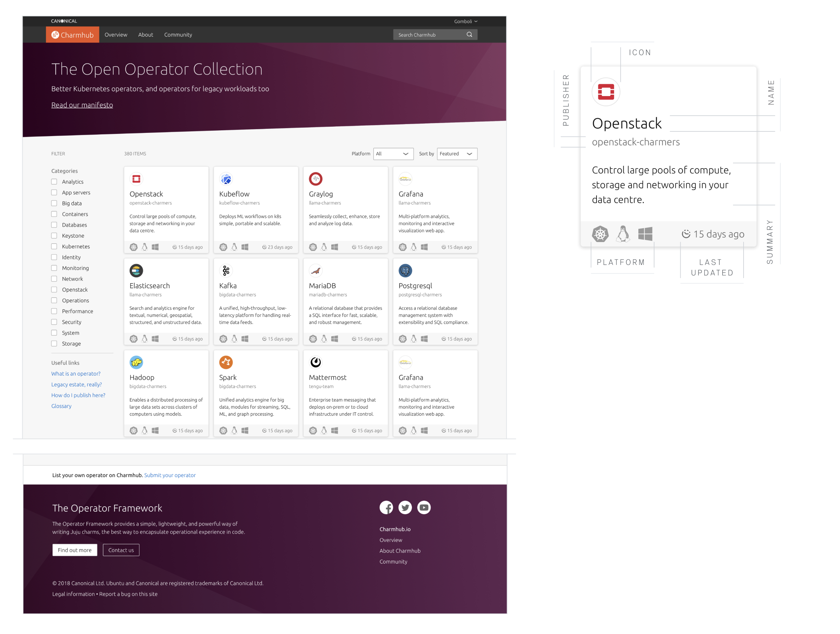Screen dimensions: 840x634
Task: Open the footer Community link
Action: 393,562
